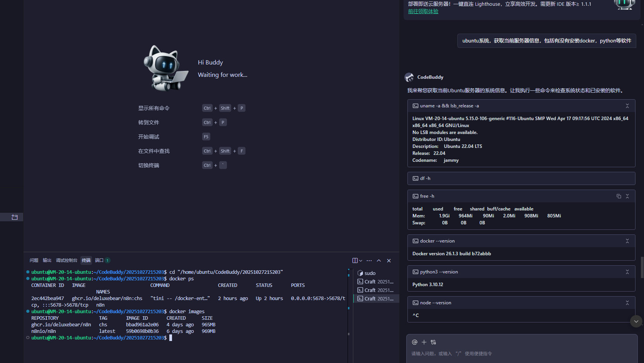Click the 'Docker version 26.1.3 build b72abbb' text
This screenshot has width=644, height=363.
451,254
